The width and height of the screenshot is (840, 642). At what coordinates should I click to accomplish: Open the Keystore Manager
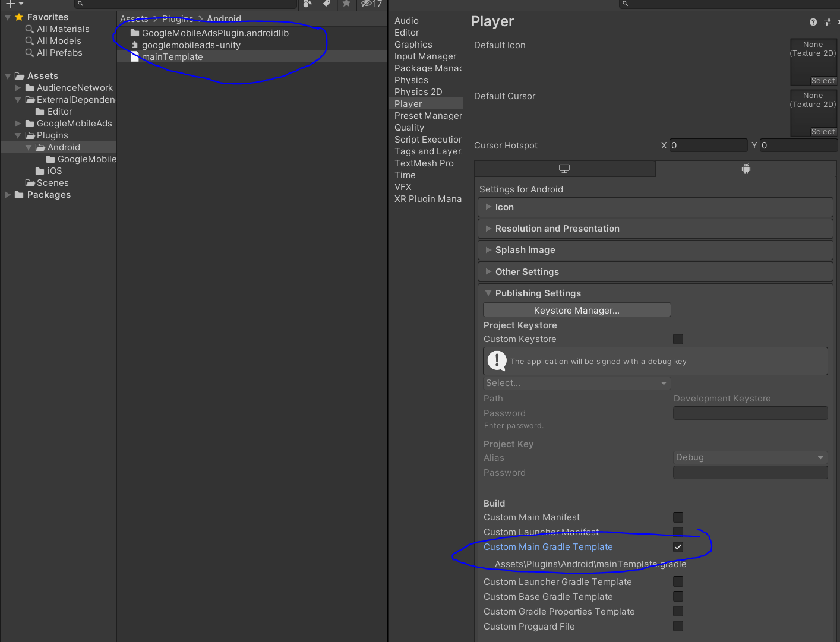(577, 311)
